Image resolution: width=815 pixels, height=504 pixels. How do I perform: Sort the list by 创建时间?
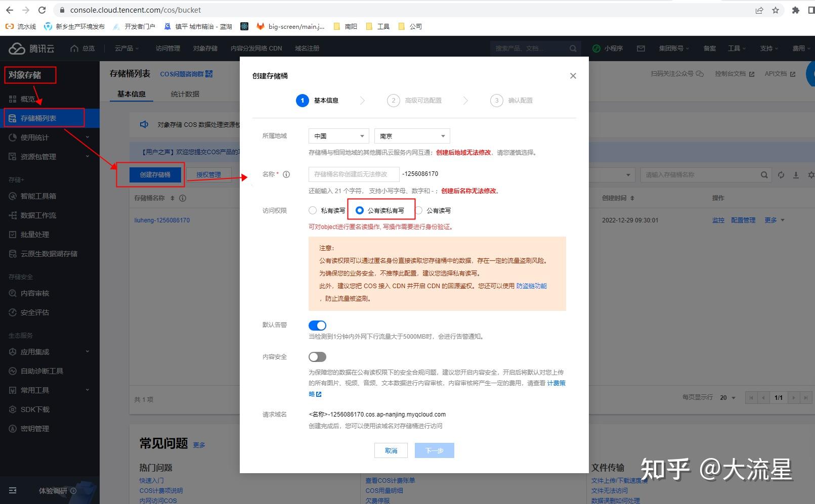click(x=632, y=198)
